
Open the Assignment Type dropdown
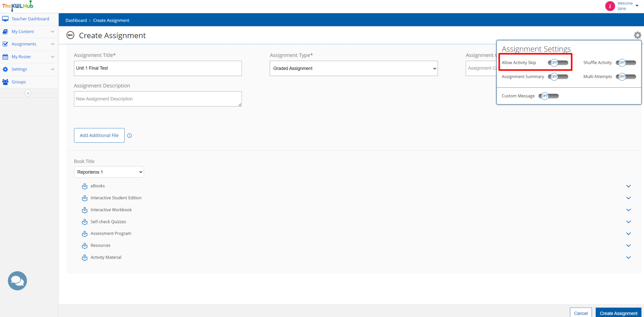coord(353,68)
